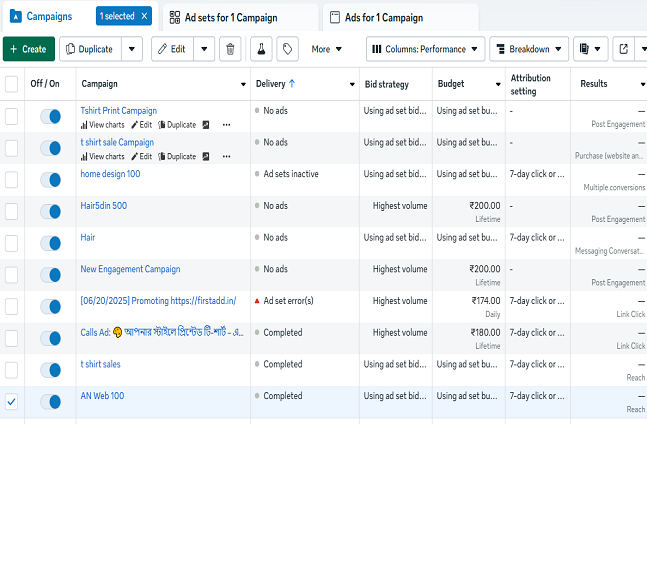Switch to Ad sets for 1 Campaign tab
647x570 pixels.
pos(237,17)
